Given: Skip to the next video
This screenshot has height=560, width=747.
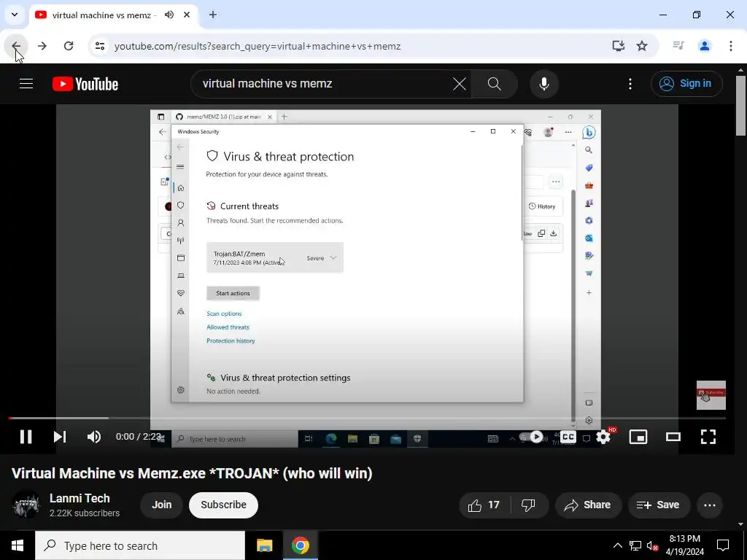Looking at the screenshot, I should click(60, 437).
